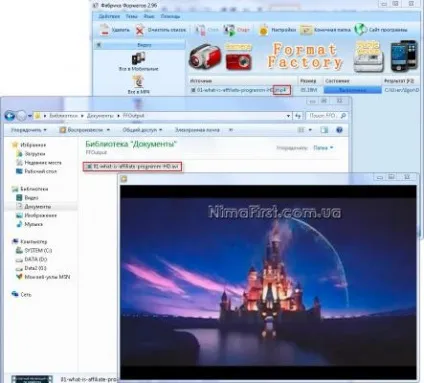Show more Explorer toolbar commands chevron

pos(231,130)
